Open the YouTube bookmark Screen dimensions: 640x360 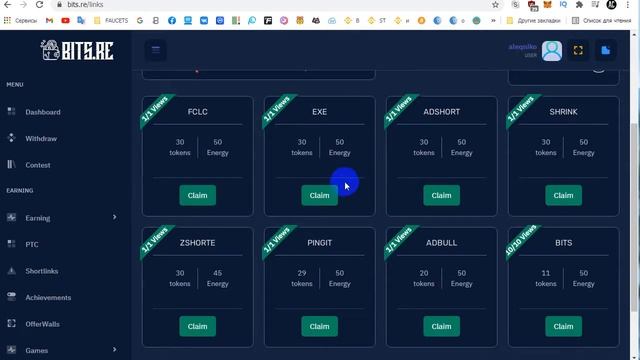65,20
